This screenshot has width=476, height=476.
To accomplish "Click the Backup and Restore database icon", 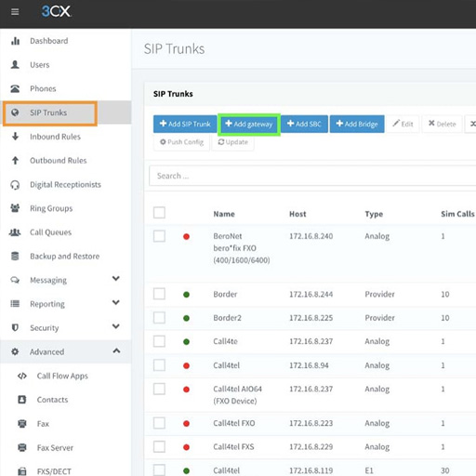I will pyautogui.click(x=15, y=256).
